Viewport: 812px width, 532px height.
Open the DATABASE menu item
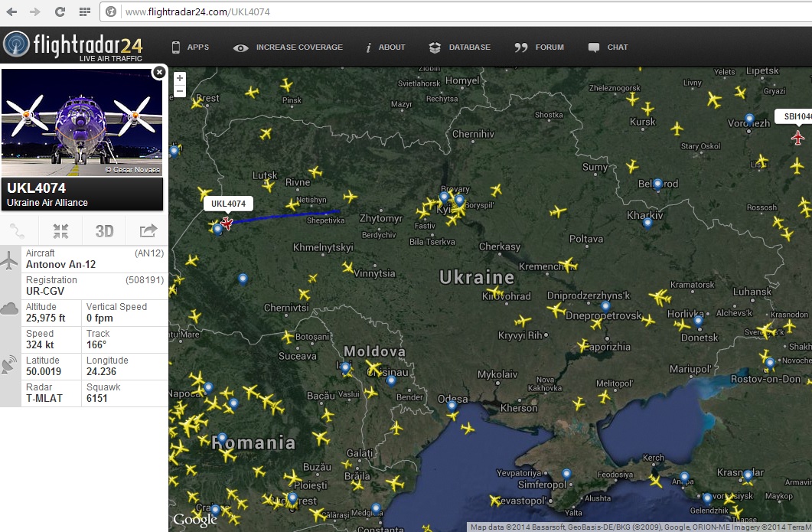(x=460, y=47)
